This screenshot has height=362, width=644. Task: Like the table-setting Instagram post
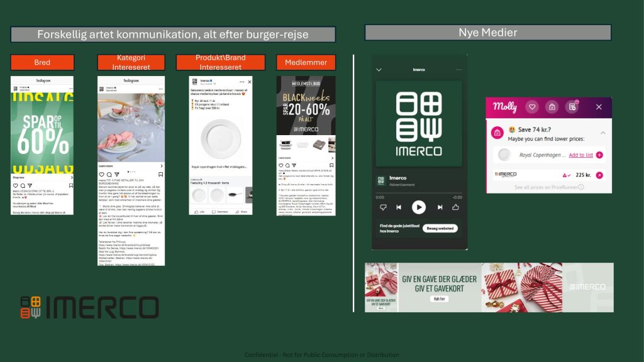[102, 175]
